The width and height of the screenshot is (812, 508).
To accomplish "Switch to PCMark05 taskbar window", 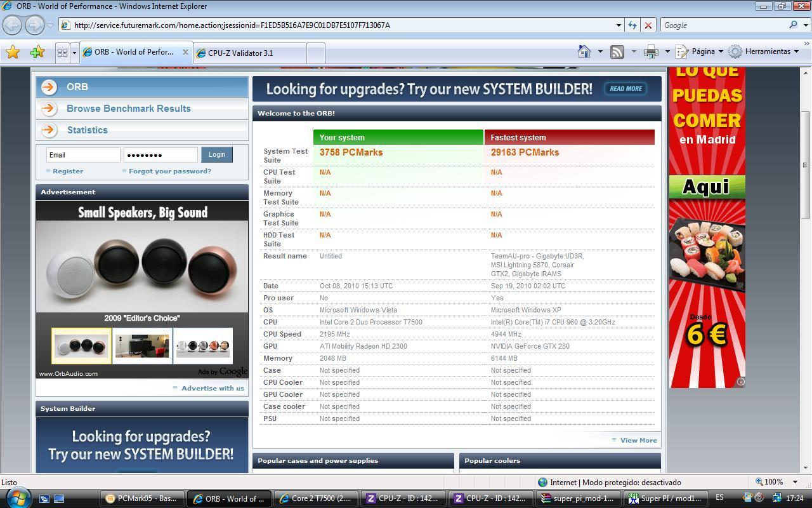I will click(143, 498).
